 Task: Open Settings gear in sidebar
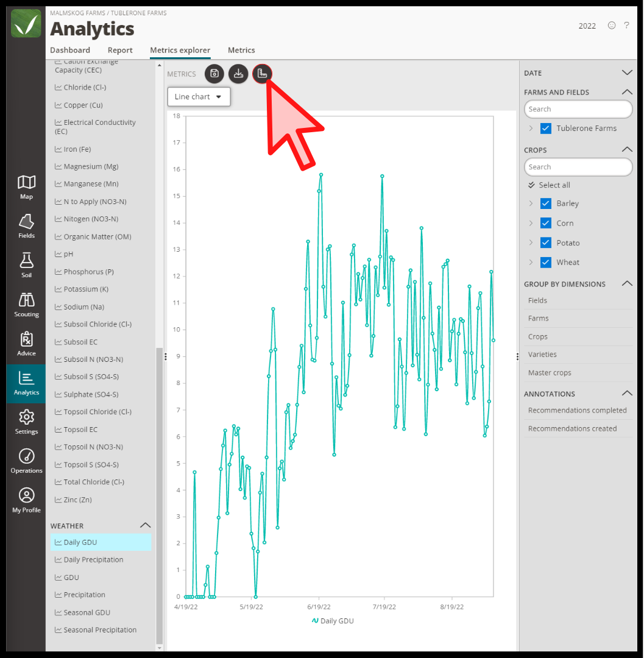click(26, 422)
